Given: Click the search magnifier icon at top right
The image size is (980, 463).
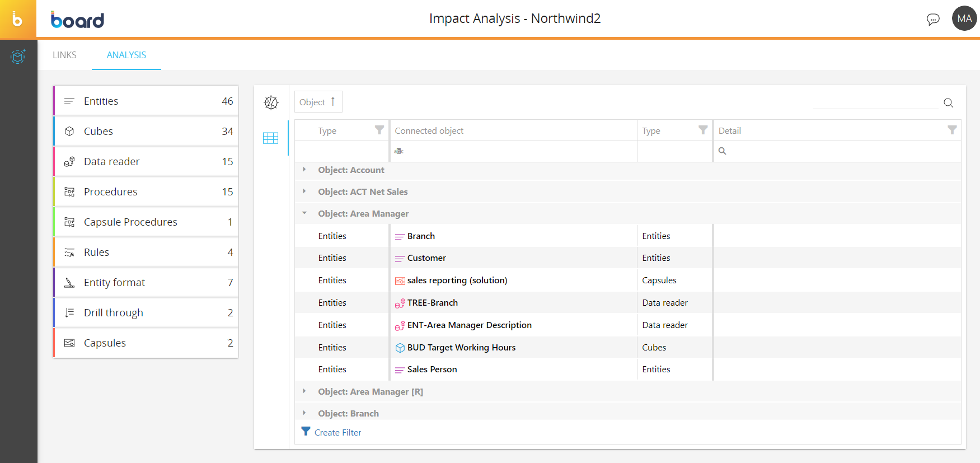Looking at the screenshot, I should 948,102.
